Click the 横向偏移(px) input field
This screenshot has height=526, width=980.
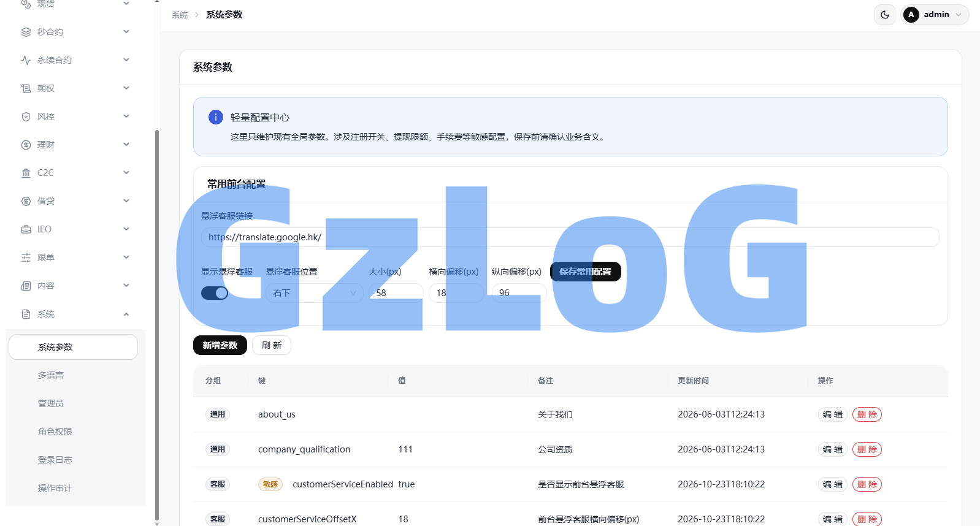click(456, 293)
